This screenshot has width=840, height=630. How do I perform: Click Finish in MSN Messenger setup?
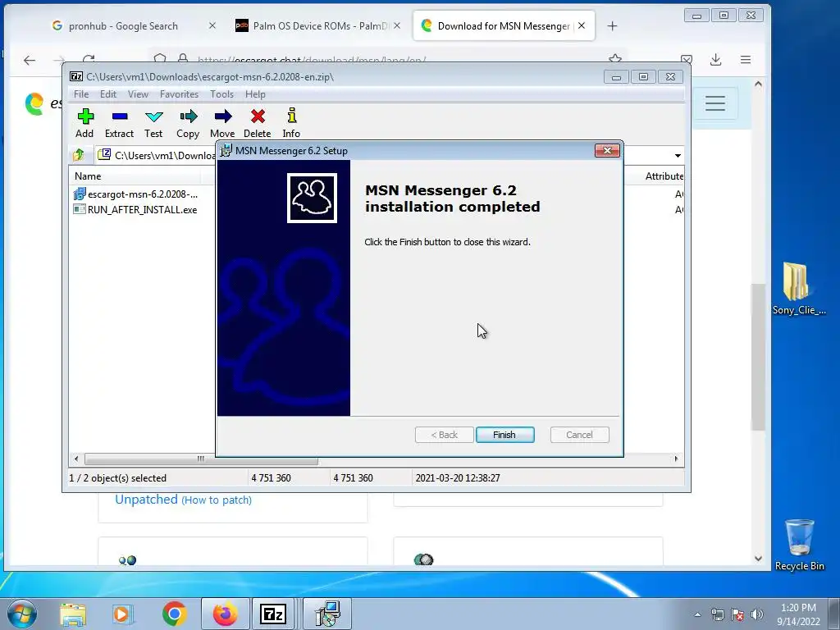504,435
